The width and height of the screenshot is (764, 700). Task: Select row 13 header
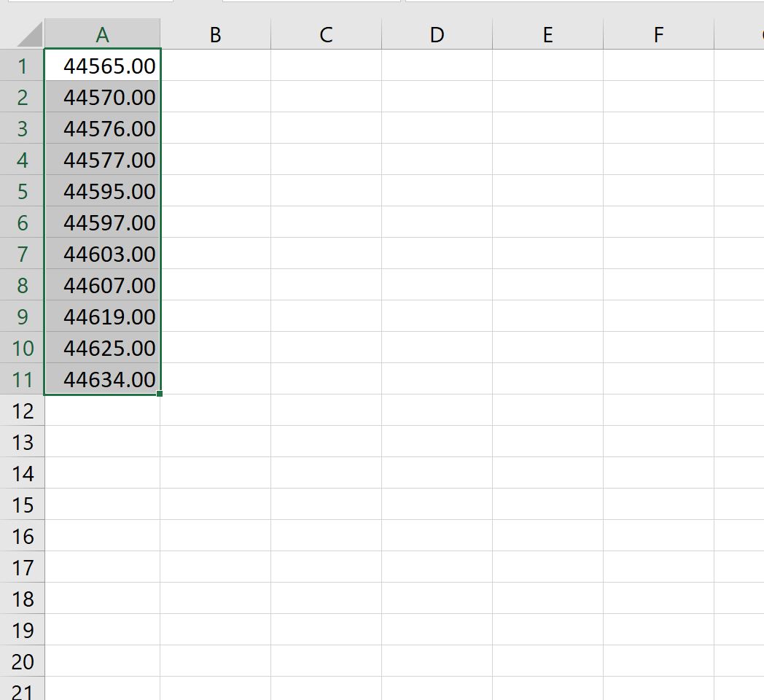pyautogui.click(x=22, y=441)
